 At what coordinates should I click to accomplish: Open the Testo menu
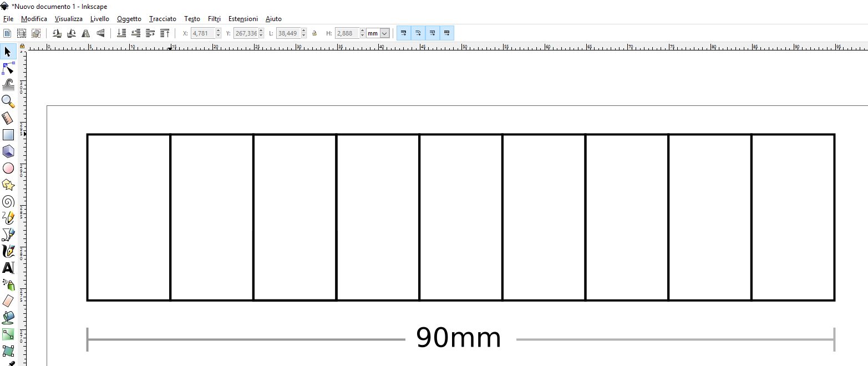pyautogui.click(x=192, y=19)
